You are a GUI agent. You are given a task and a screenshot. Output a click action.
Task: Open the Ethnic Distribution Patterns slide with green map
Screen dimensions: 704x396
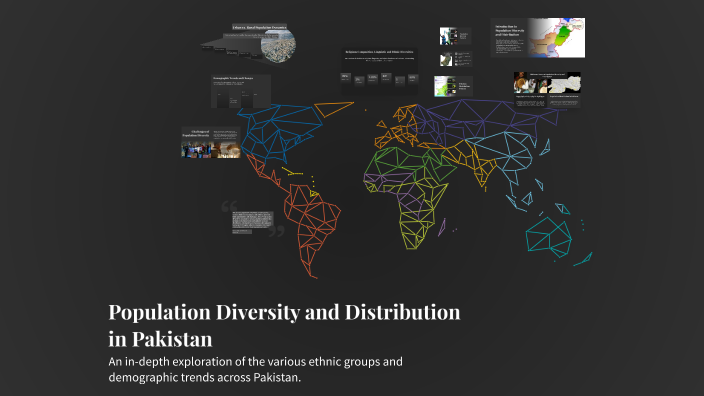click(453, 86)
